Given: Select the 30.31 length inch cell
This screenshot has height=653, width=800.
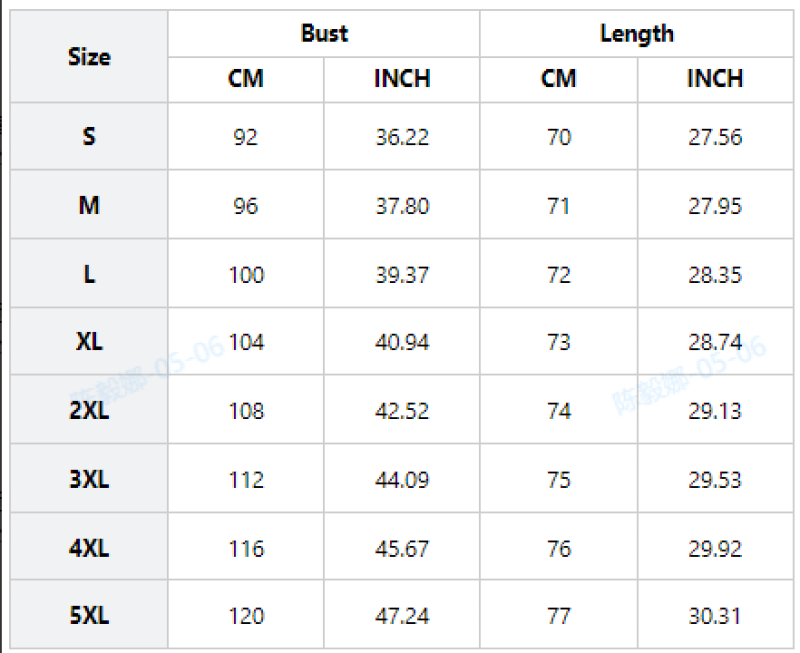Looking at the screenshot, I should pos(714,617).
